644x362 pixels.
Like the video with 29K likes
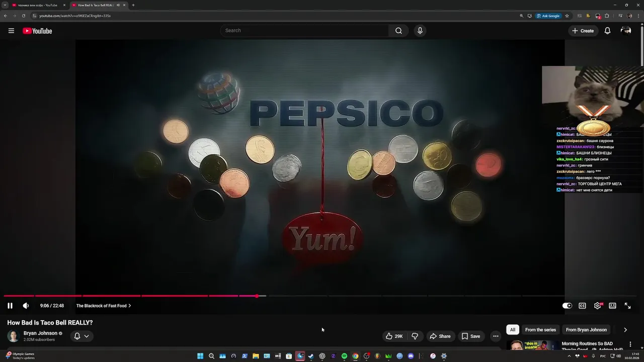point(394,336)
